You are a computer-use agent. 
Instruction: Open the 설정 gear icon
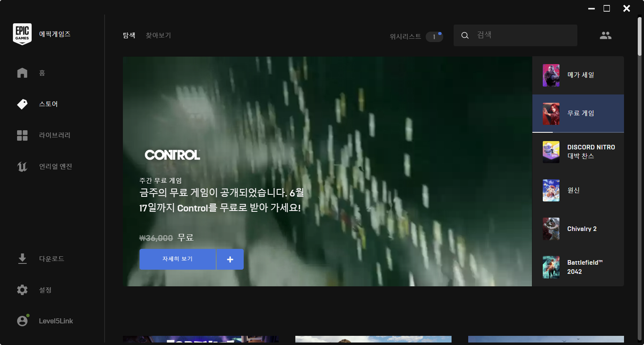tap(22, 290)
